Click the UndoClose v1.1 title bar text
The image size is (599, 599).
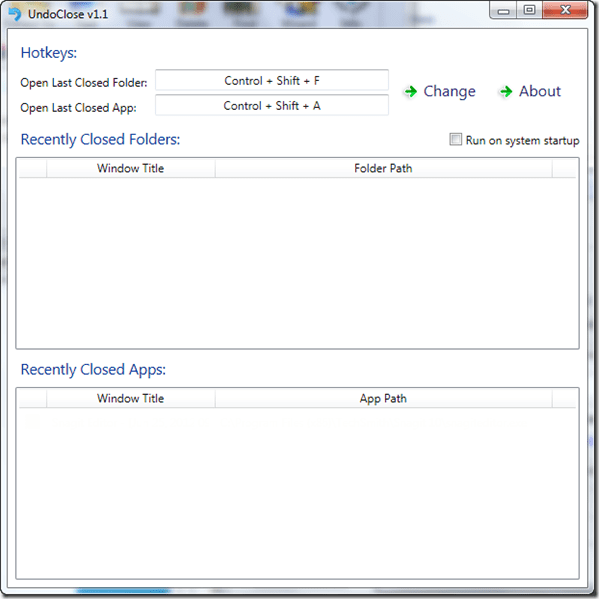point(68,15)
